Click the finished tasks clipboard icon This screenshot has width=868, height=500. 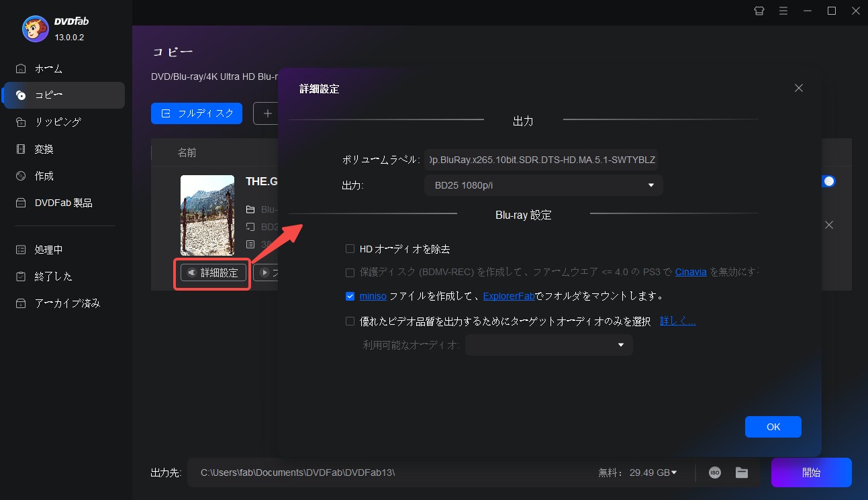21,277
